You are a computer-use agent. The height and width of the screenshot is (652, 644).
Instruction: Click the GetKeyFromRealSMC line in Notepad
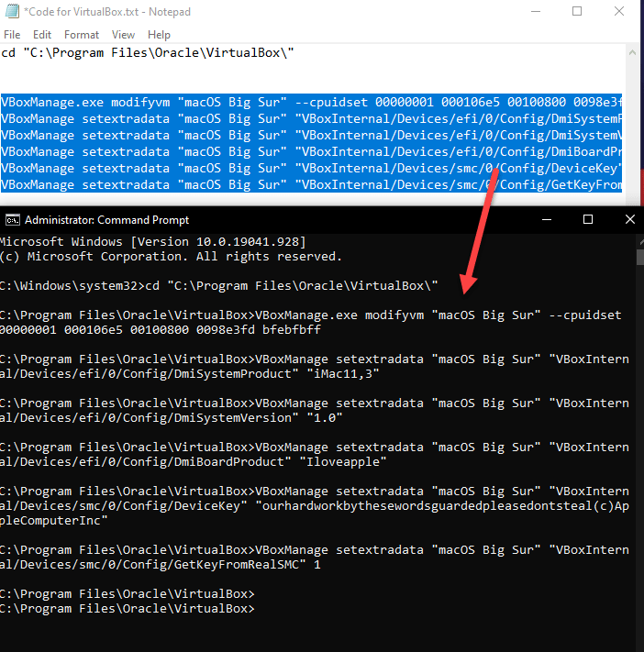point(311,184)
